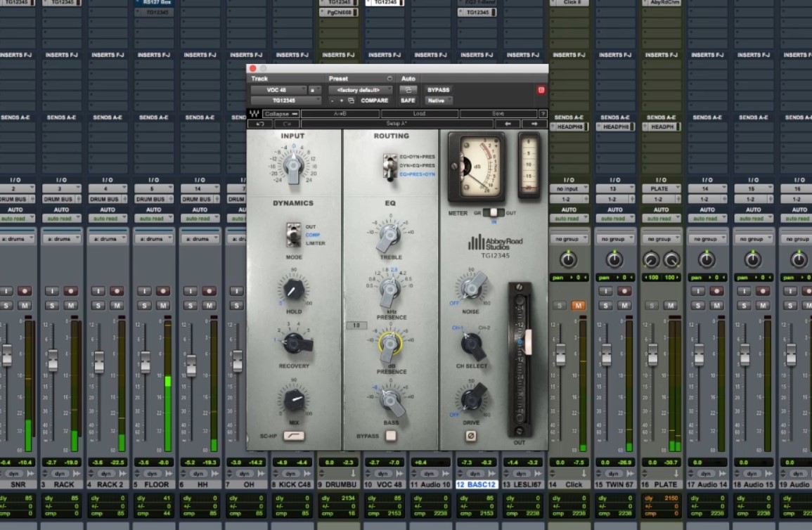
Task: Open the insert position 'a' selector
Action: 314,90
